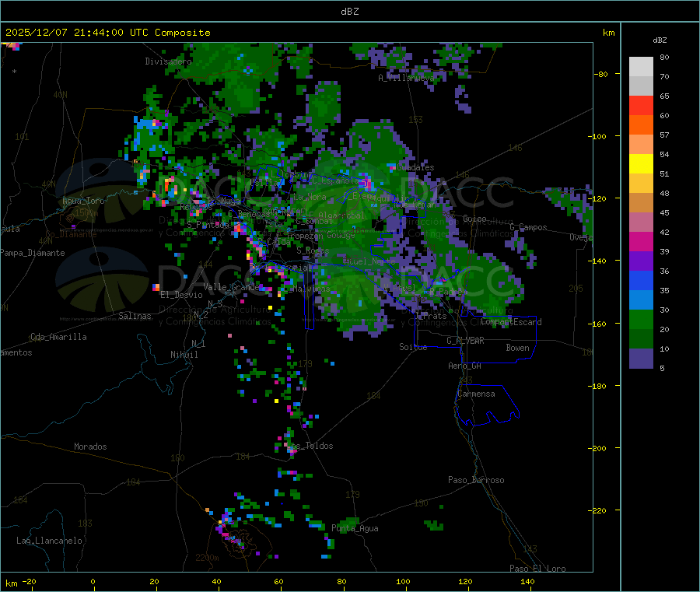Select the blue 35 dBZ legend swatch
This screenshot has width=700, height=592.
coord(641,280)
